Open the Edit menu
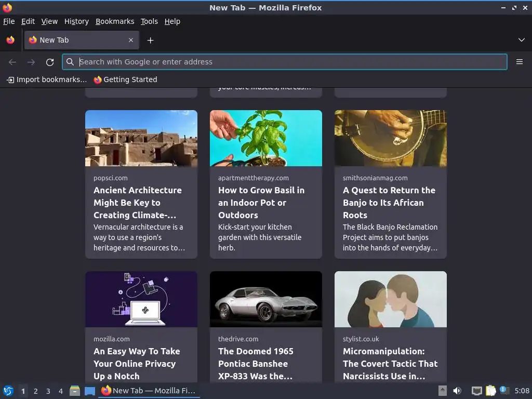532x399 pixels. coord(28,21)
